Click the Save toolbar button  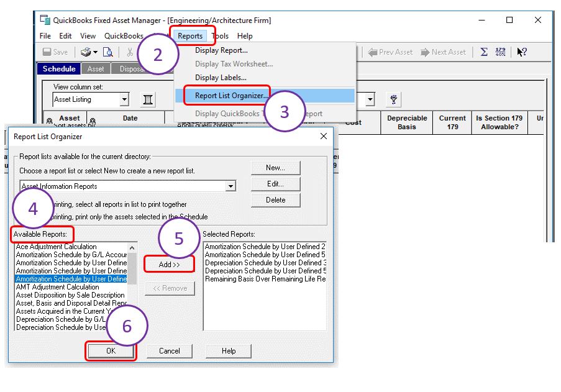[55, 52]
